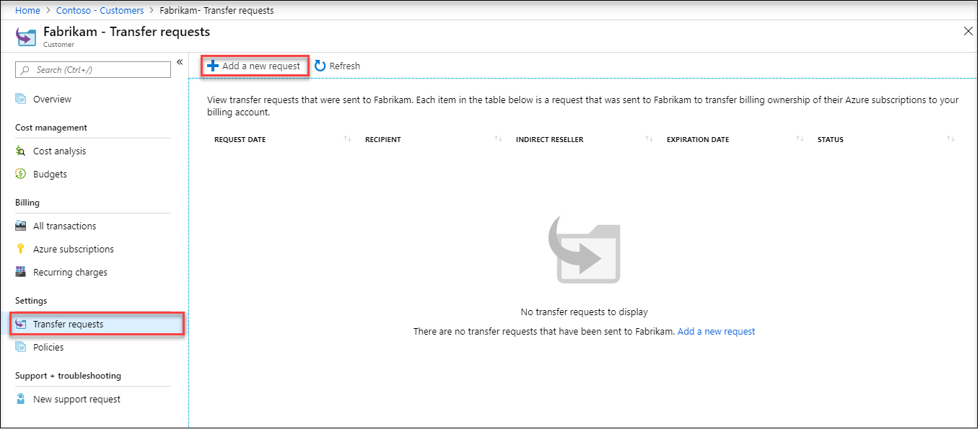
Task: Click the Policies icon
Action: [x=21, y=347]
